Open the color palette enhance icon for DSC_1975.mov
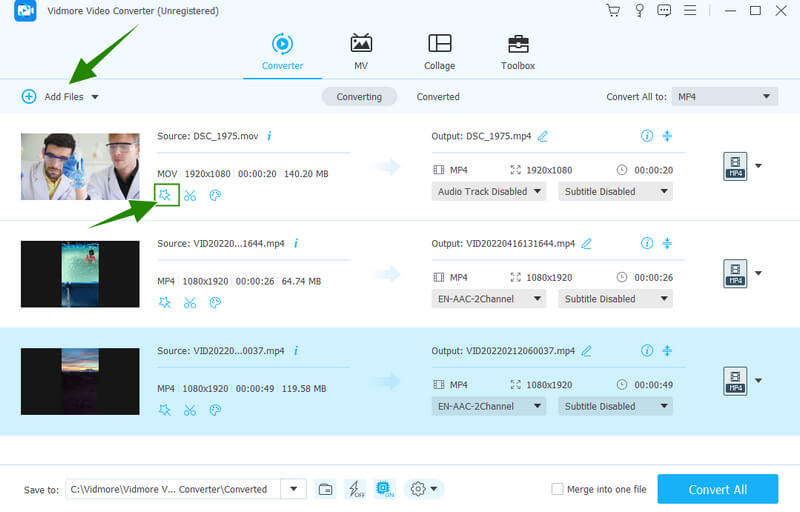 [x=215, y=195]
